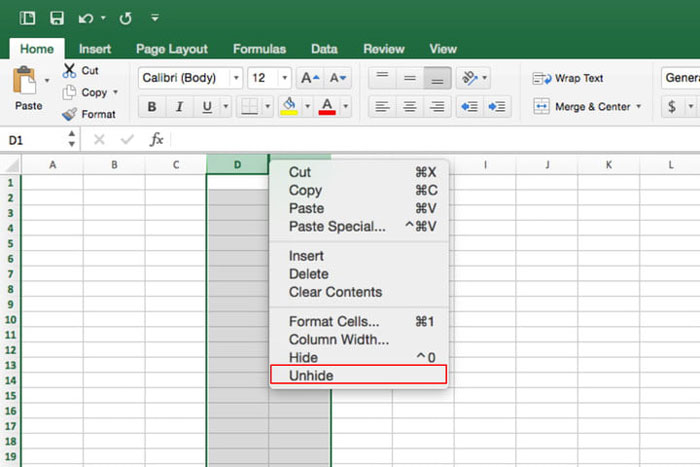Click the Redo circular arrow icon

pos(125,18)
